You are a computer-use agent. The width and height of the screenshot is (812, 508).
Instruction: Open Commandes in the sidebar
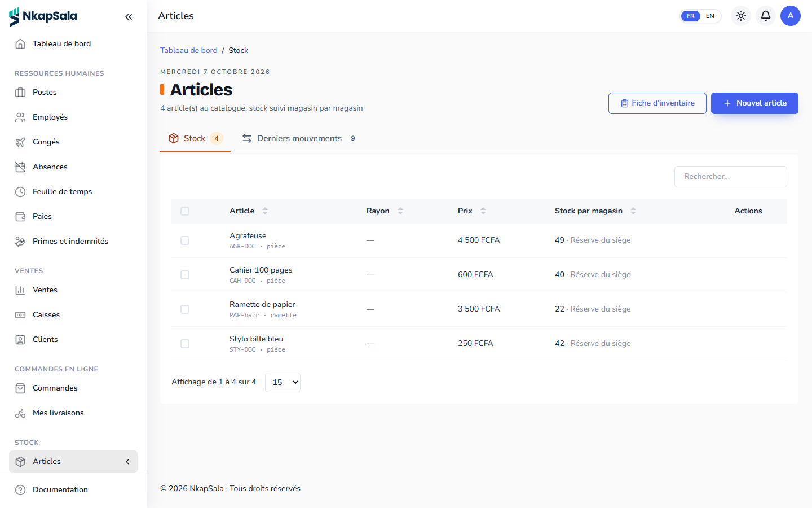click(x=73, y=388)
